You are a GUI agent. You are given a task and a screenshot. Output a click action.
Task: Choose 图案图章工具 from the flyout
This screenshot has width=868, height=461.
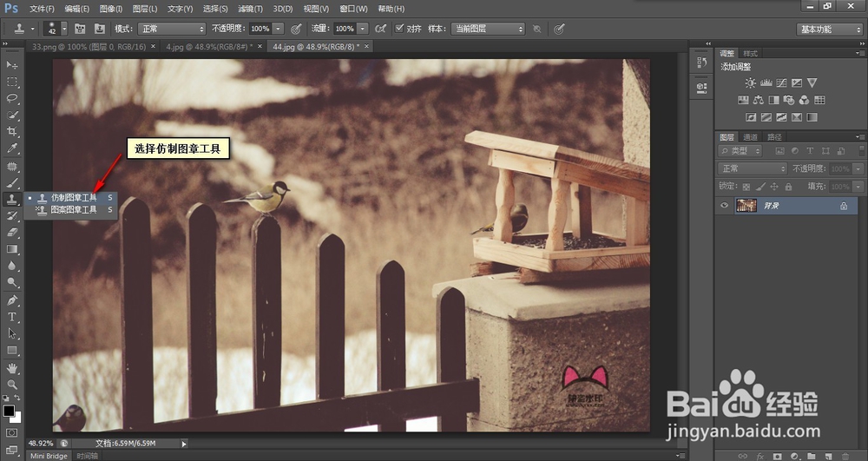71,210
